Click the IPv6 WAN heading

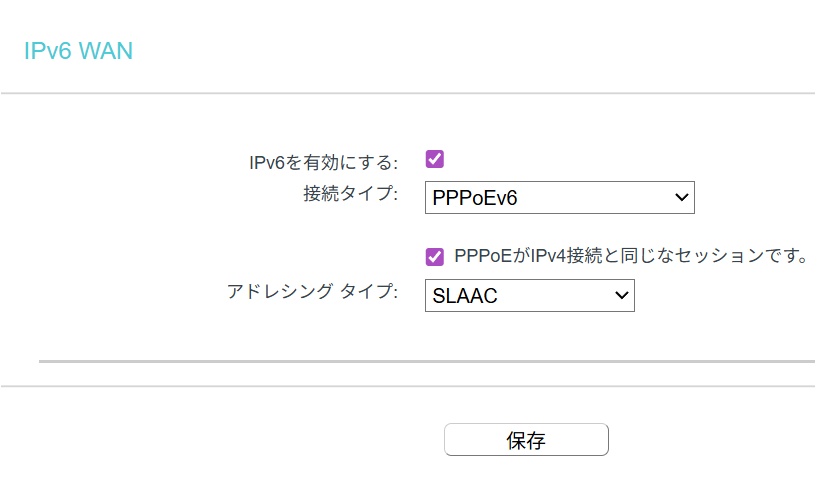78,51
